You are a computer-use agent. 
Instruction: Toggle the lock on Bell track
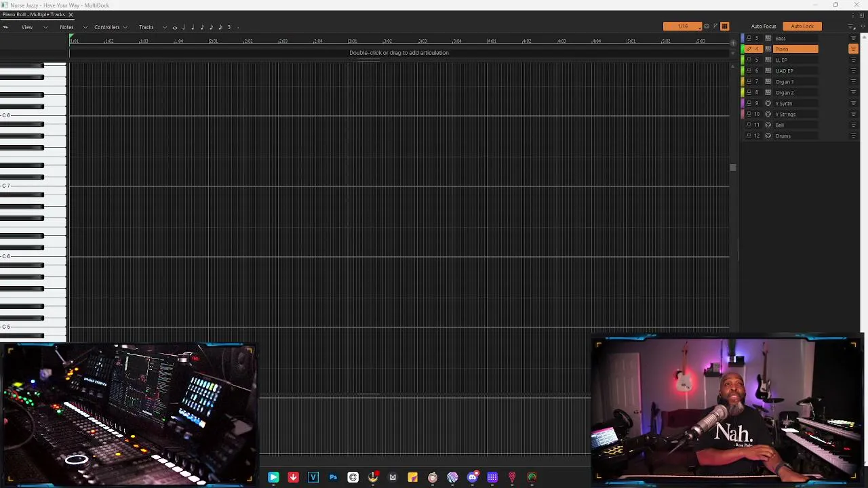point(749,125)
